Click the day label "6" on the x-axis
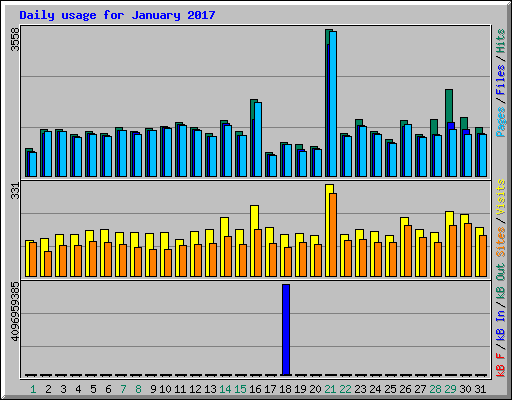 coord(108,389)
